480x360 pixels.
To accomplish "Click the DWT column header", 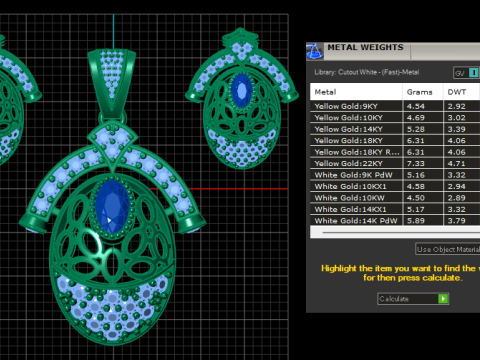I will [462, 92].
